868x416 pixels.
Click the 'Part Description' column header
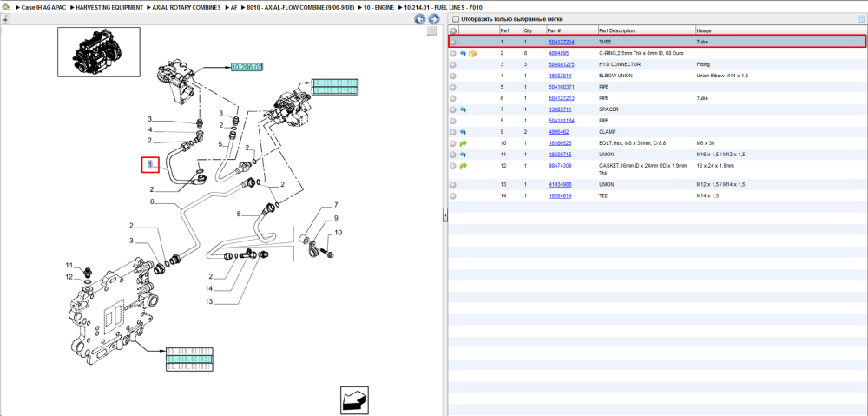[616, 30]
